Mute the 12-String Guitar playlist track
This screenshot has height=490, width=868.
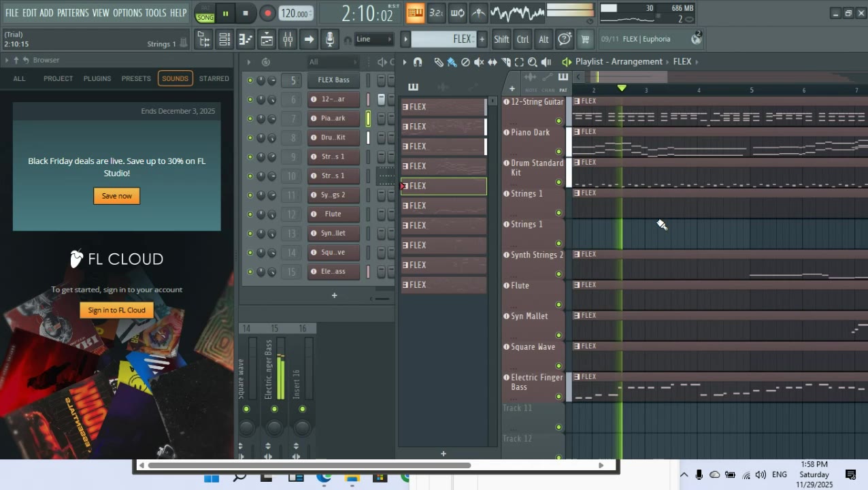point(559,121)
